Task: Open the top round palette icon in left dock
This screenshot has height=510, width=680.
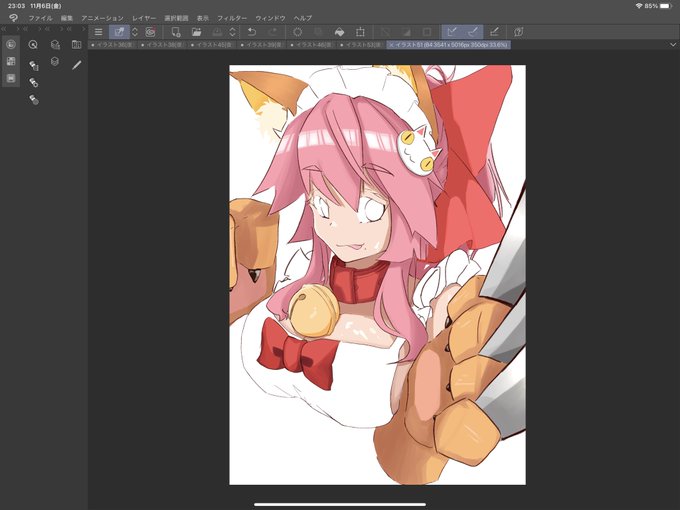Action: pos(11,44)
